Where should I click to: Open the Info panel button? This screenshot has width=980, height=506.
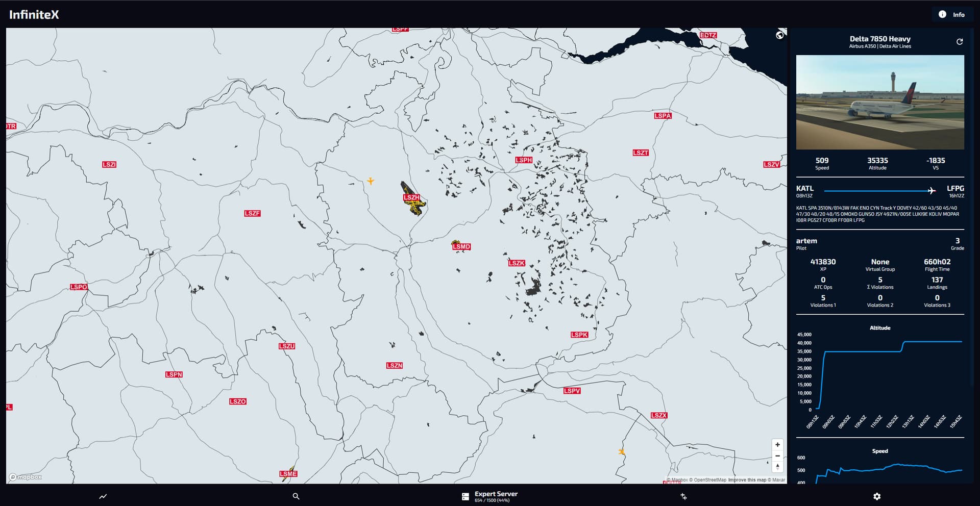(x=951, y=14)
